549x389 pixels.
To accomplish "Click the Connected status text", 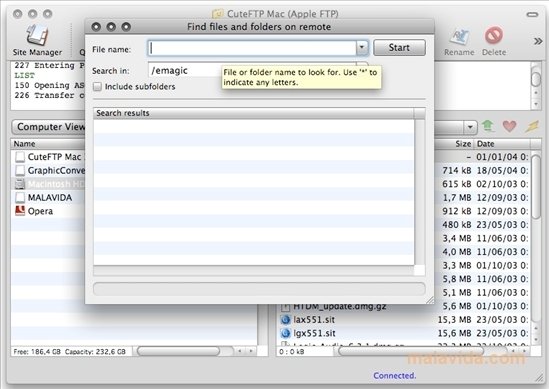I will click(395, 376).
